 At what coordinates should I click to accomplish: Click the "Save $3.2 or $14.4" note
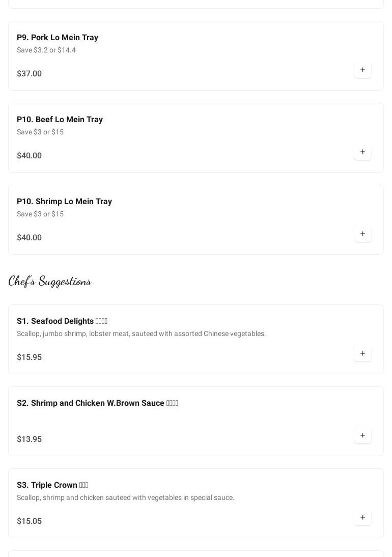[x=46, y=50]
